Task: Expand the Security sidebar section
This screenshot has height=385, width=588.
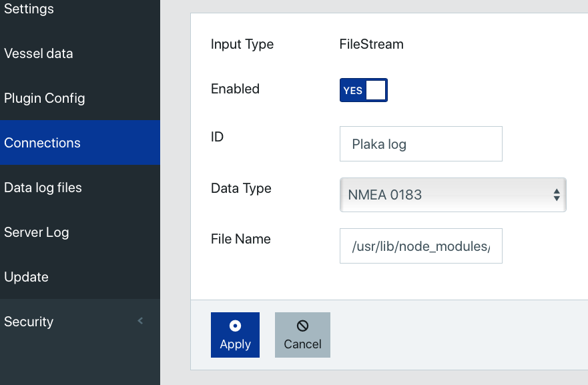Action: coord(80,322)
